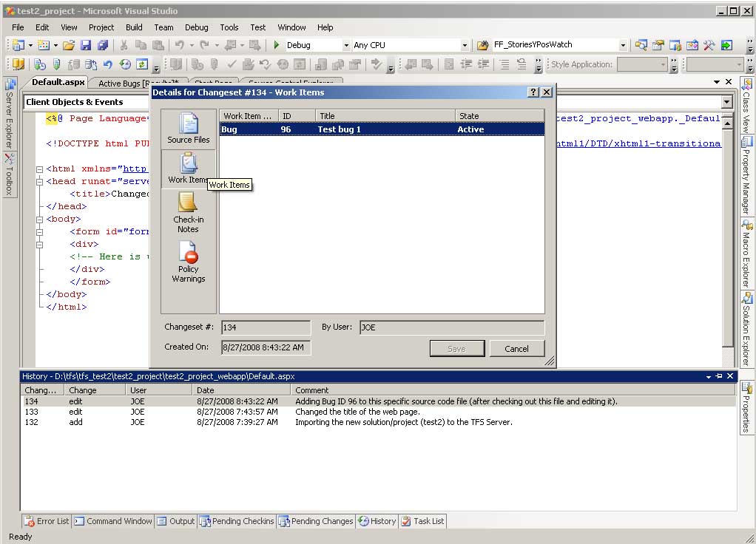The height and width of the screenshot is (544, 756).
Task: Open the Solution Explorer toolbar icon
Action: (x=641, y=45)
